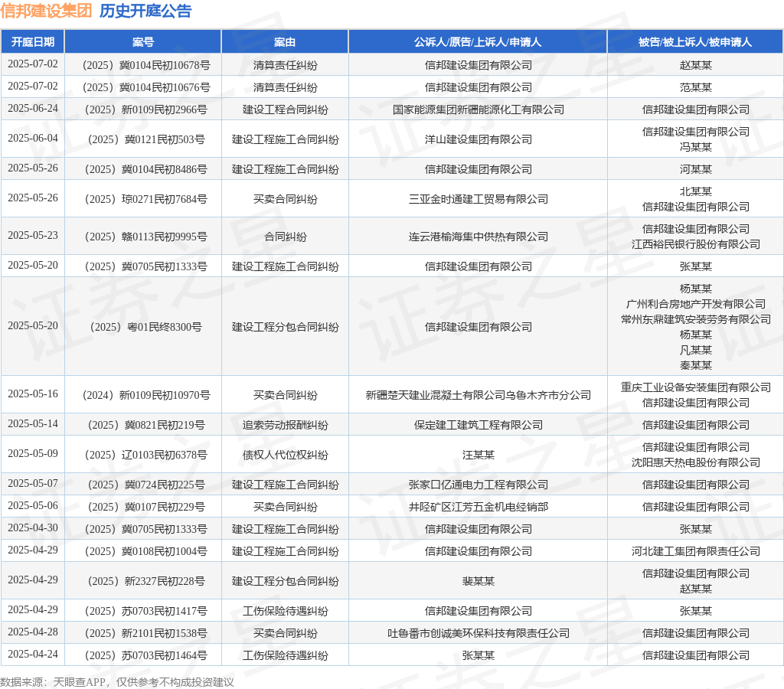Click plaintiff 国家能源集团新疆能源化工有限公司
The height and width of the screenshot is (689, 784).
coord(478,109)
